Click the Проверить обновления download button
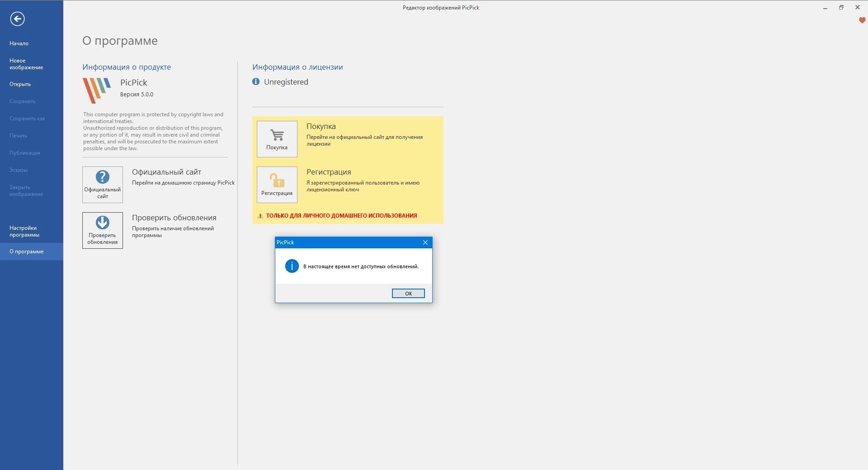The image size is (868, 470). 103,230
